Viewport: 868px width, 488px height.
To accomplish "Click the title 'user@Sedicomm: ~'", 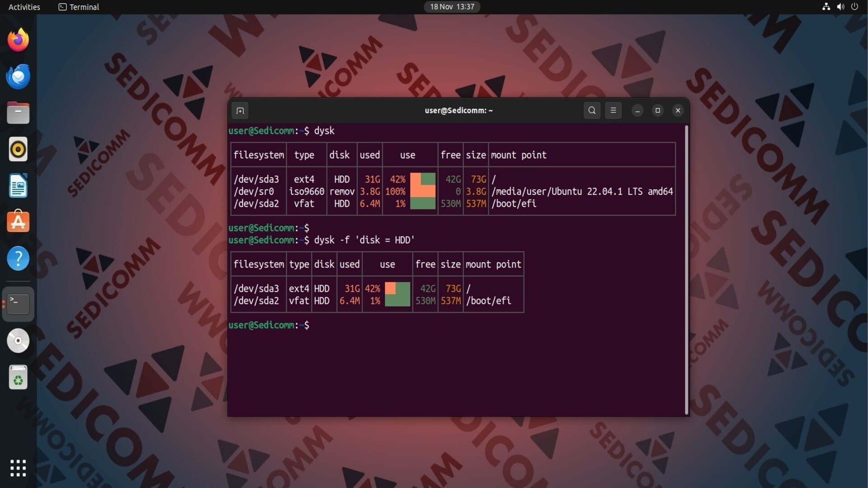I will click(x=458, y=110).
